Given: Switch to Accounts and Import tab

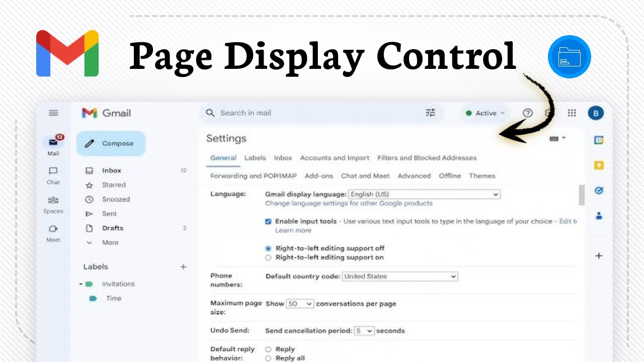Looking at the screenshot, I should (x=335, y=158).
